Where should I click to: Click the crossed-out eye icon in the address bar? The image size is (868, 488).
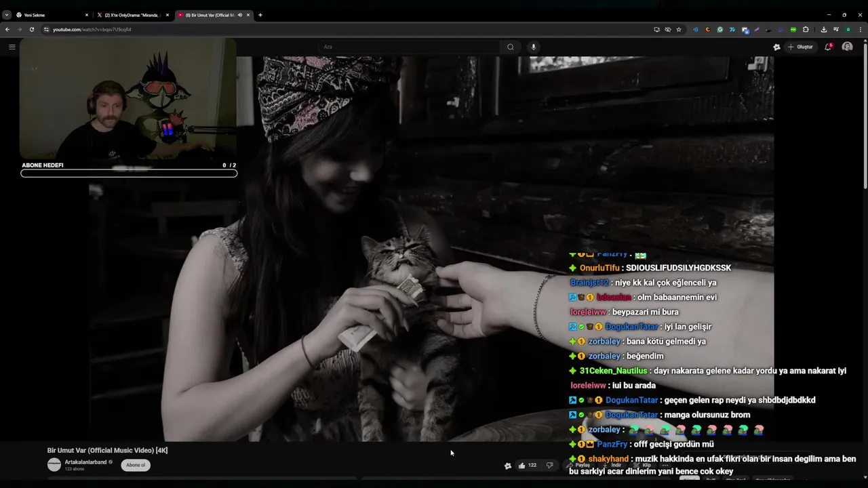click(x=667, y=29)
